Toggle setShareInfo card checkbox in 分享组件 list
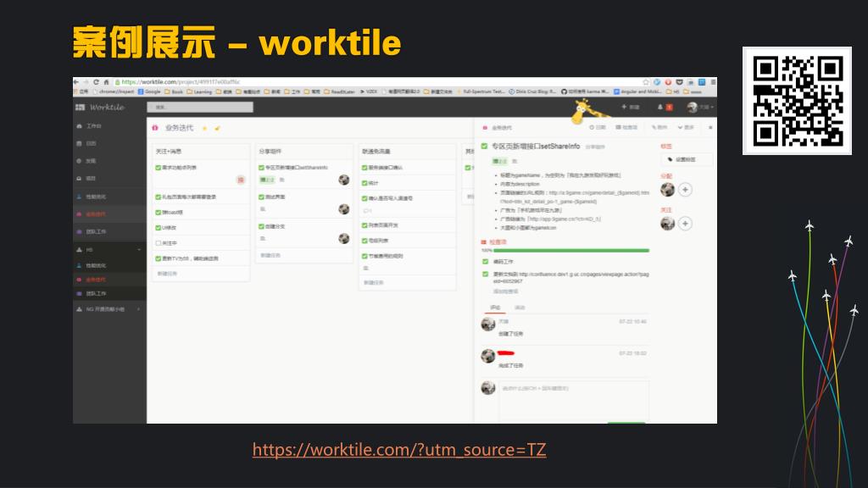Screen dimensions: 868x488 click(261, 167)
